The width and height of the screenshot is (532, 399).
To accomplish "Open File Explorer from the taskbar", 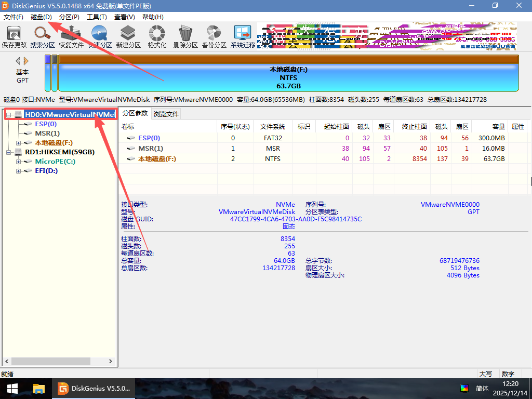I will point(39,389).
